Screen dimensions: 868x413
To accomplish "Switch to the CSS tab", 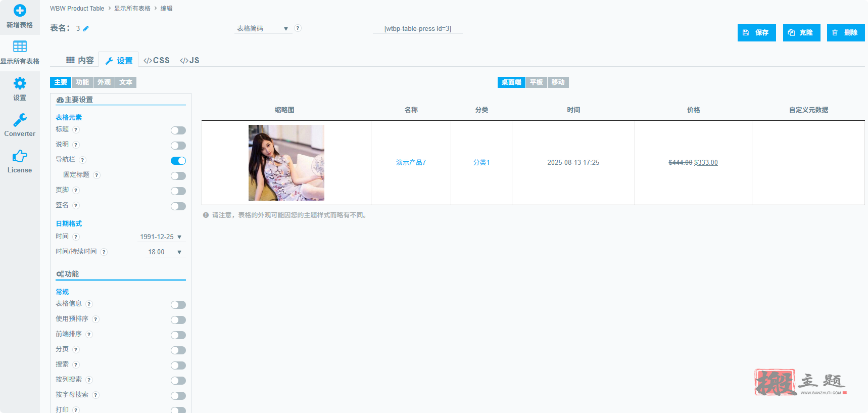I will coord(157,60).
